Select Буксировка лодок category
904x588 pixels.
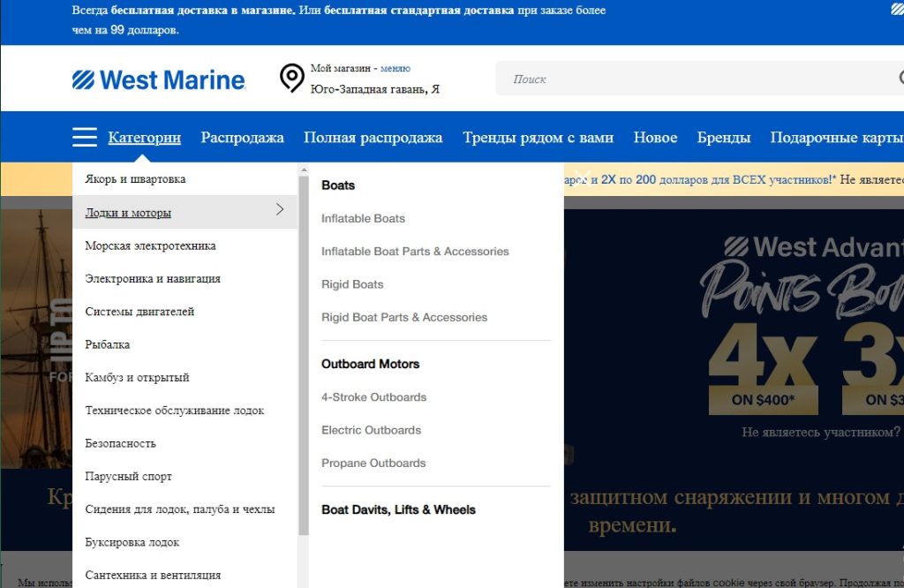pos(132,542)
